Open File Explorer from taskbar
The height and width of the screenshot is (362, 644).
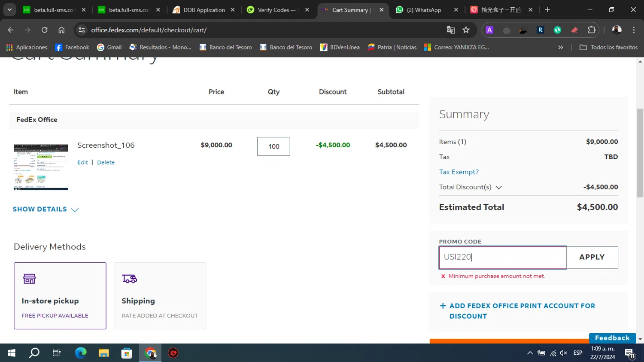pyautogui.click(x=103, y=353)
